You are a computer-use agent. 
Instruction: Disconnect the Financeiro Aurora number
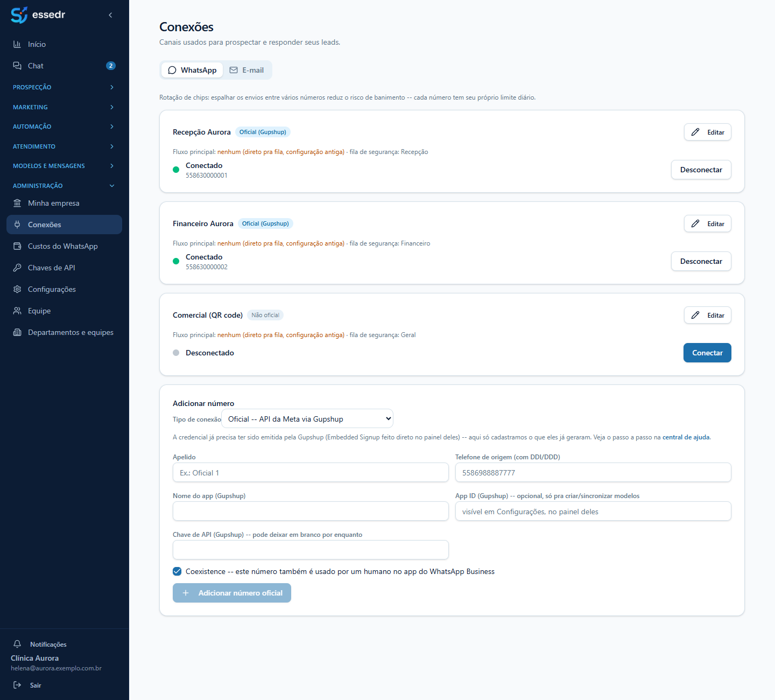pyautogui.click(x=701, y=261)
